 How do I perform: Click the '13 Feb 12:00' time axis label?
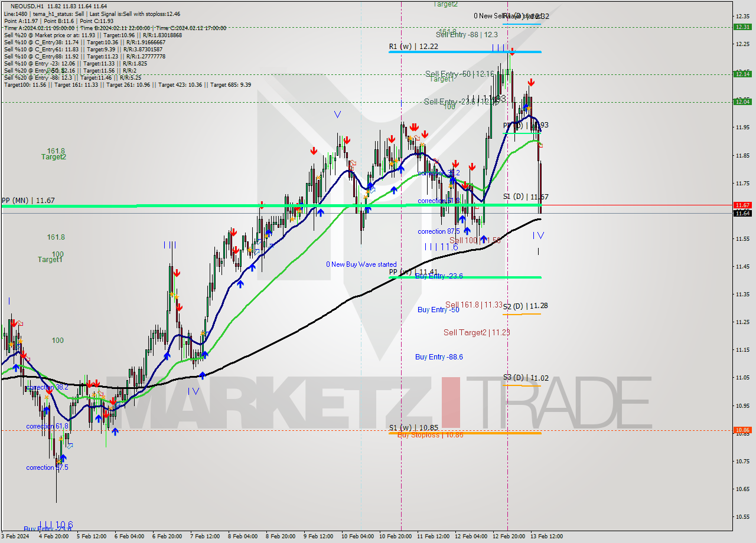point(546,537)
